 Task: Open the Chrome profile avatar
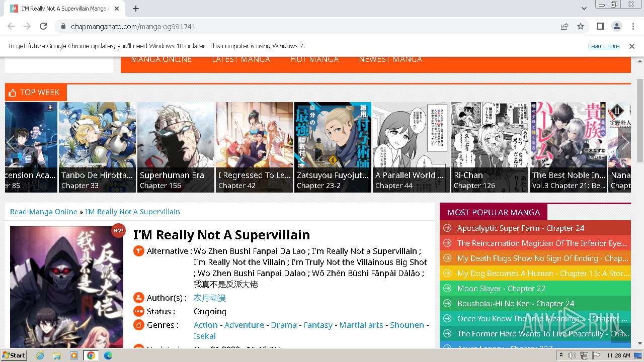616,26
